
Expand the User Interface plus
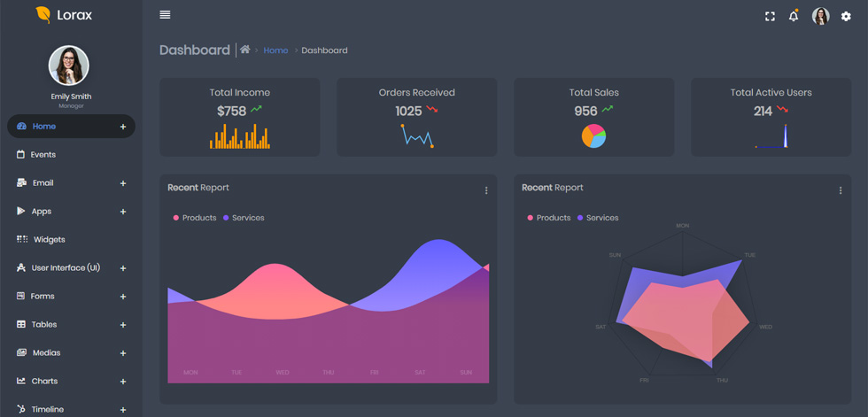coord(123,268)
